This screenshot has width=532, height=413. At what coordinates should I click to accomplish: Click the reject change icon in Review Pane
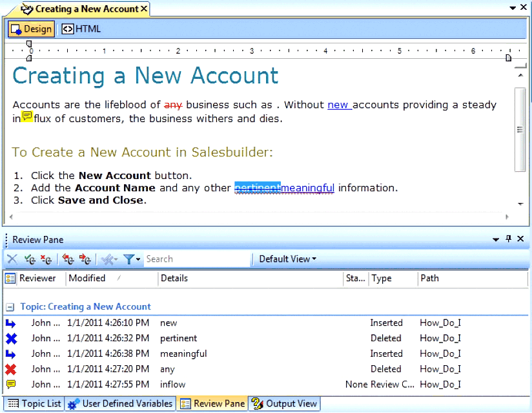[46, 259]
